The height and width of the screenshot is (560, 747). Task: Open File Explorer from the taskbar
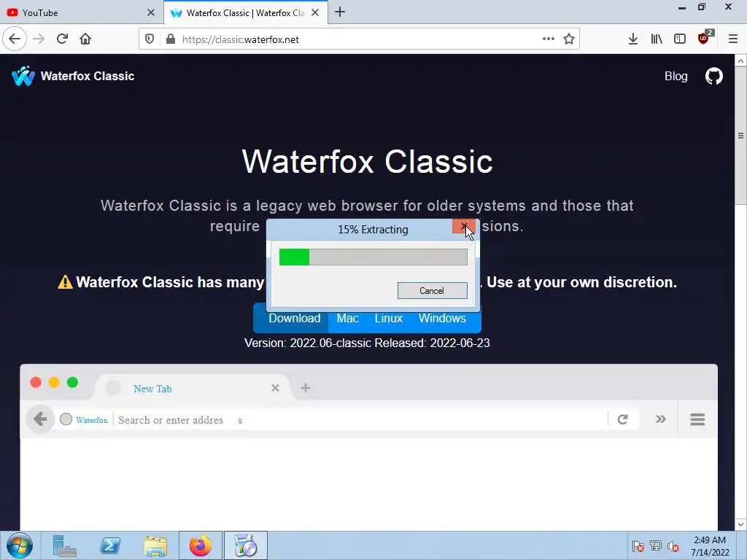point(156,545)
